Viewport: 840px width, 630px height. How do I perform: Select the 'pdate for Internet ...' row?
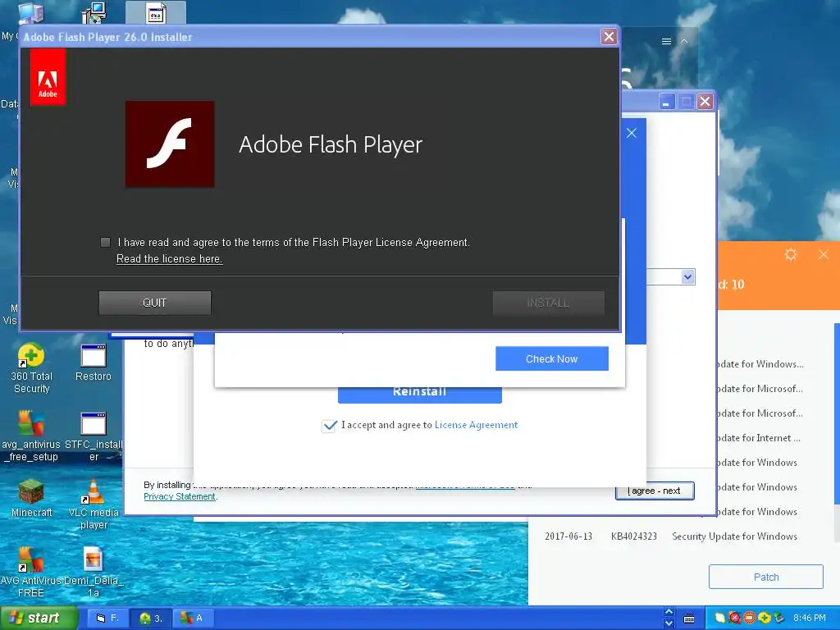(x=759, y=438)
